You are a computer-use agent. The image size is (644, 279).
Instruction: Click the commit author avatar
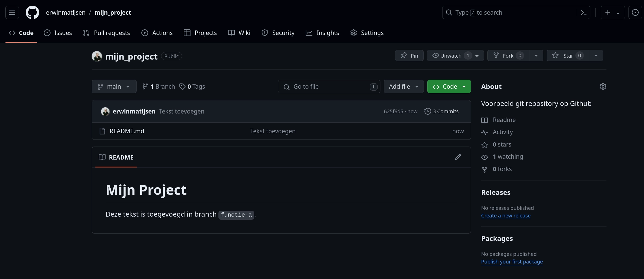pyautogui.click(x=105, y=112)
